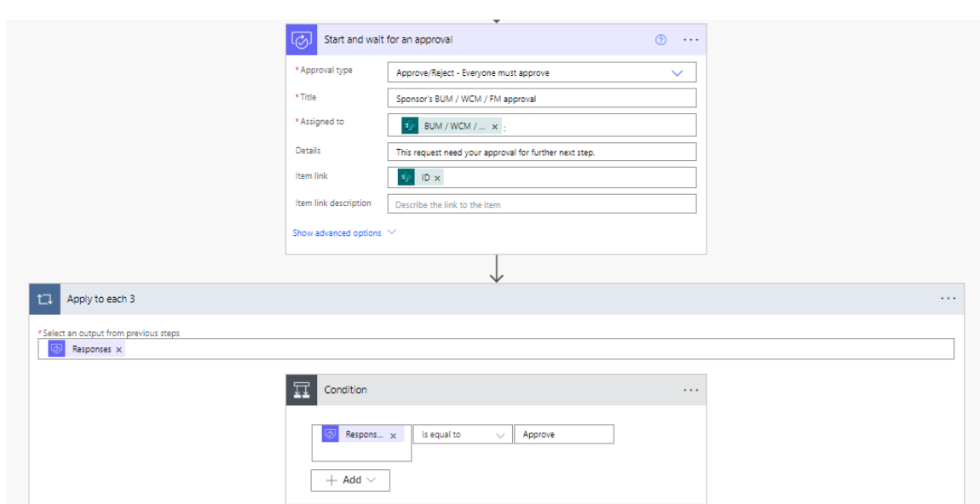Image resolution: width=980 pixels, height=504 pixels.
Task: Collapse the Condition card header
Action: (x=496, y=390)
